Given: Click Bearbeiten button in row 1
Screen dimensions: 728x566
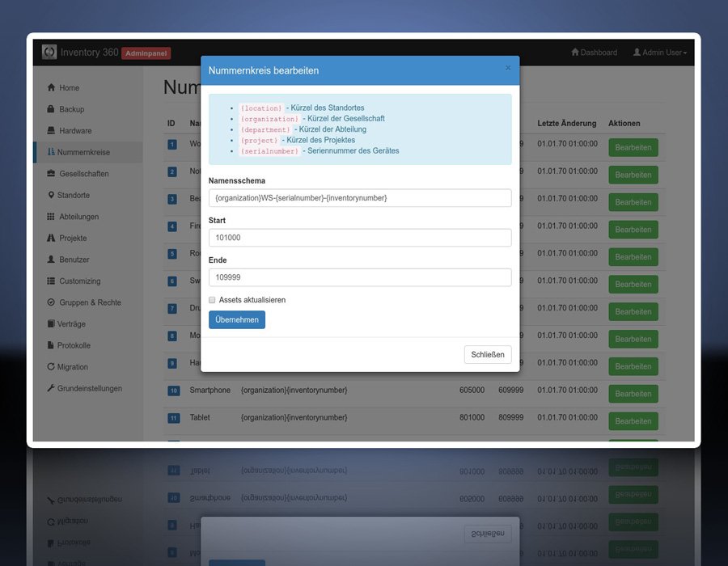Looking at the screenshot, I should coord(633,147).
